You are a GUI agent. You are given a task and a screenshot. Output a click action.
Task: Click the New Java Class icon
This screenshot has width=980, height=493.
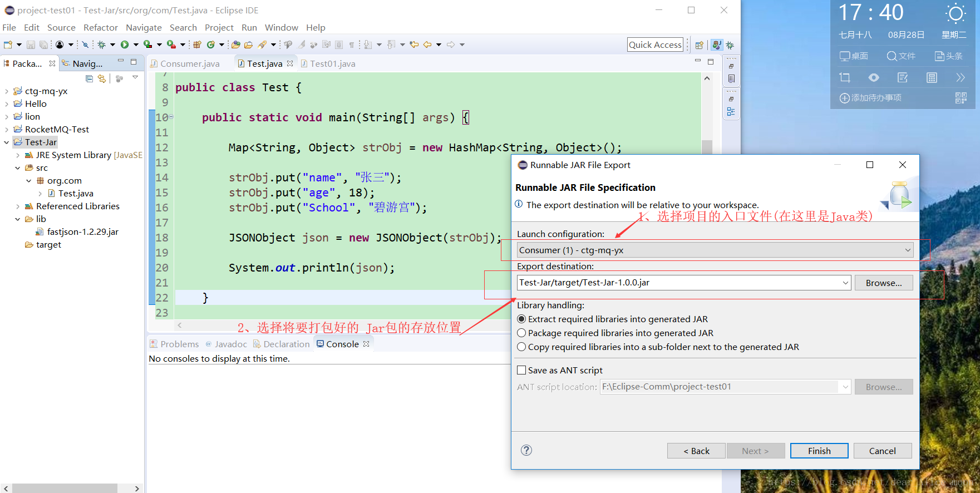coord(211,45)
